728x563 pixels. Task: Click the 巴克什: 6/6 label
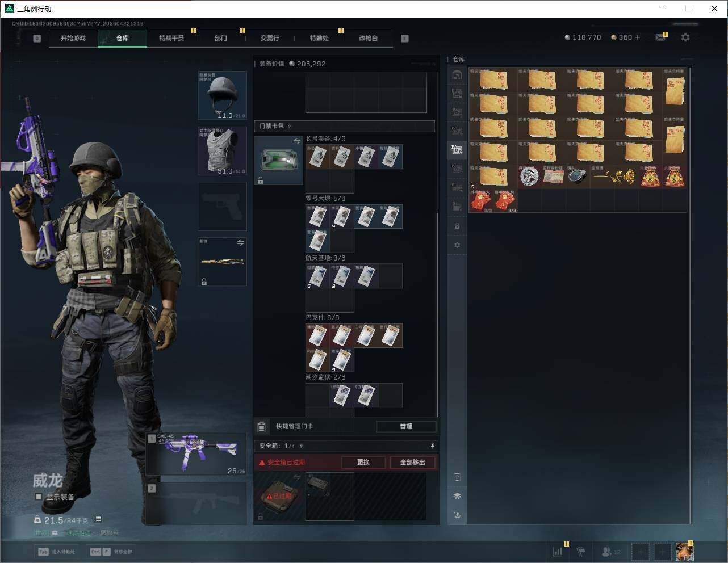323,318
